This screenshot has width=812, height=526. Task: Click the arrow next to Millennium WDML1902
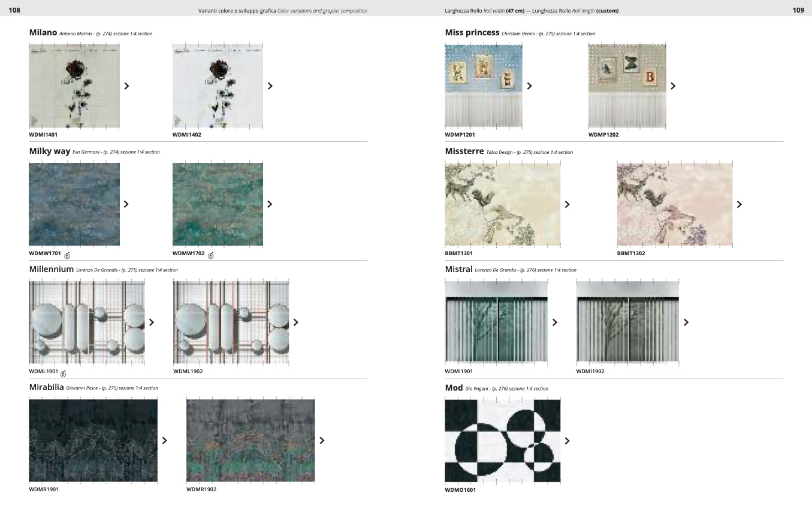295,322
